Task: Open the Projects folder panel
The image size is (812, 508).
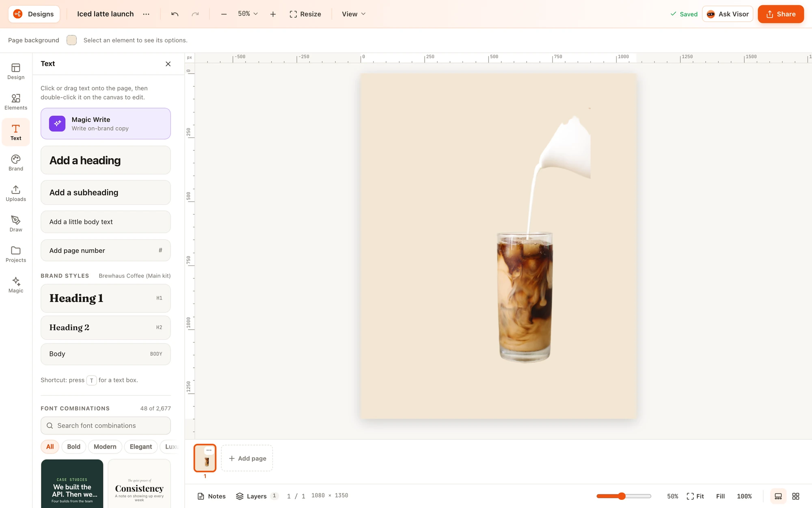Action: [16, 254]
